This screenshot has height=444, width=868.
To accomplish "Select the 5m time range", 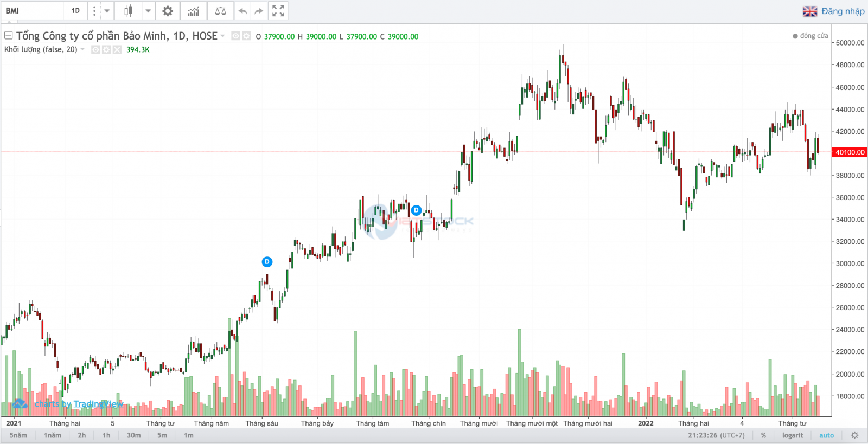I will pos(162,435).
